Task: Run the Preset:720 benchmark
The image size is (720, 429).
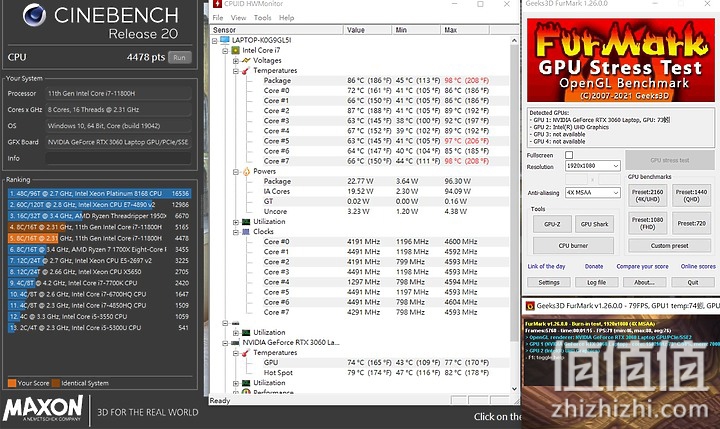Action: point(691,223)
